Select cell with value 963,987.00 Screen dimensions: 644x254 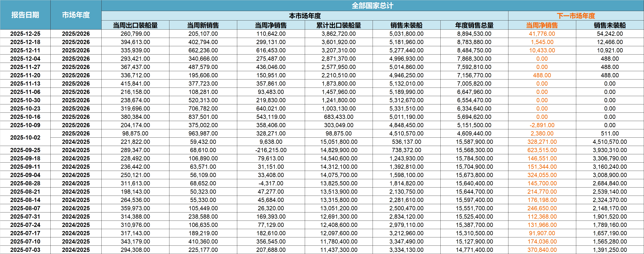point(203,134)
